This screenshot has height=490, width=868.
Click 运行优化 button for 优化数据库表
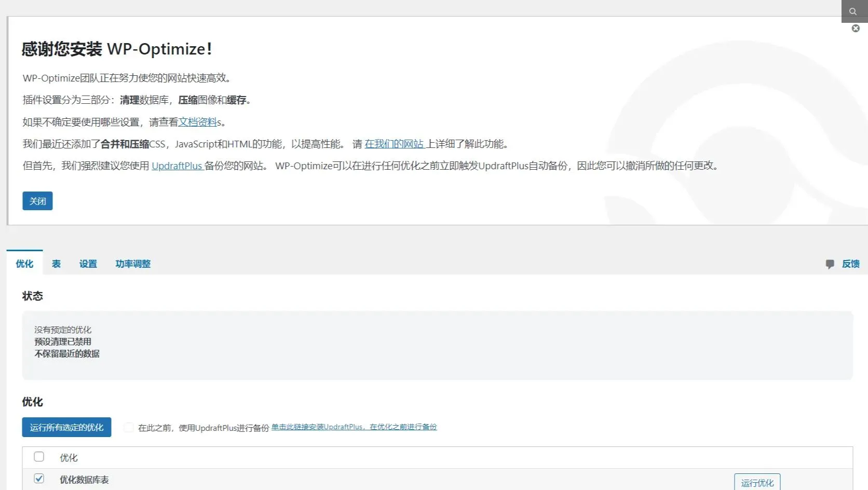click(757, 482)
